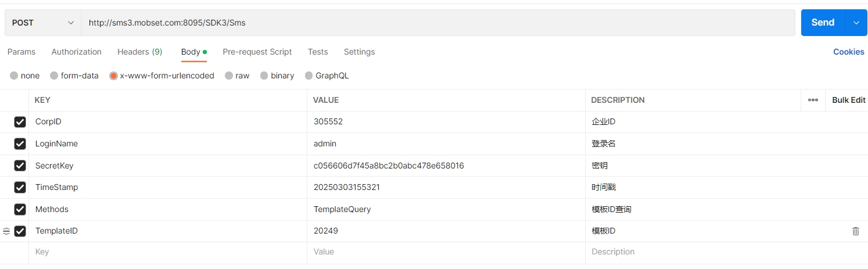The width and height of the screenshot is (868, 269).
Task: Uncheck the LoginName row checkbox
Action: [20, 144]
